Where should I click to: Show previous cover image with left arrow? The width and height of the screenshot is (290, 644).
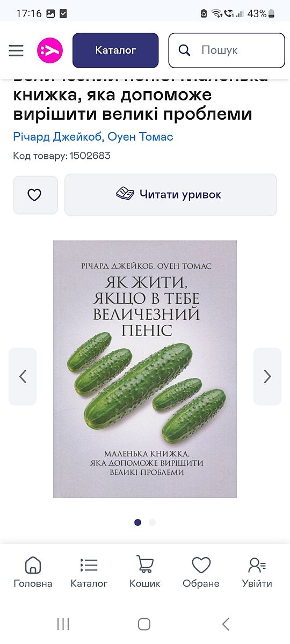pos(23,376)
